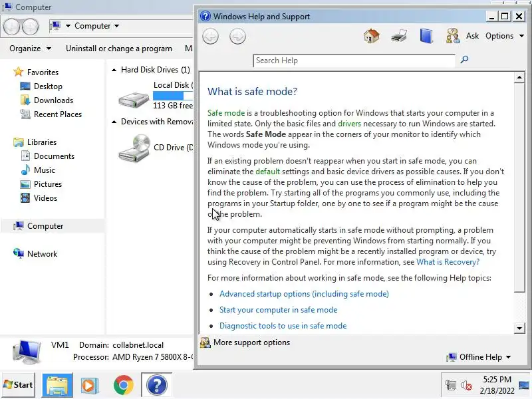Viewport: 532px width, 399px height.
Task: Open Advanced startup options link
Action: 304,294
